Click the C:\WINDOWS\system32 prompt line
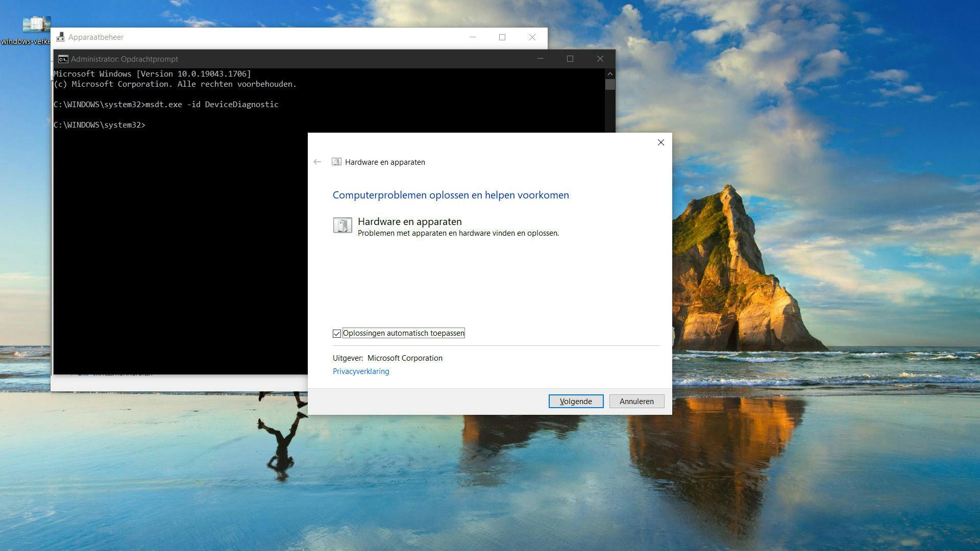Image resolution: width=980 pixels, height=551 pixels. (100, 125)
